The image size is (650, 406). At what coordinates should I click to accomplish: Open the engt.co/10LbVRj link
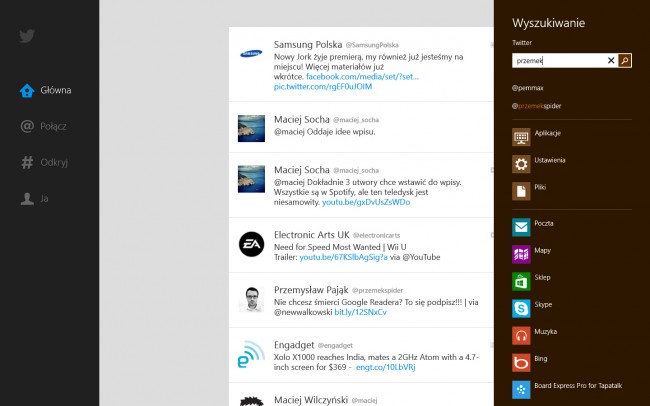coord(386,367)
